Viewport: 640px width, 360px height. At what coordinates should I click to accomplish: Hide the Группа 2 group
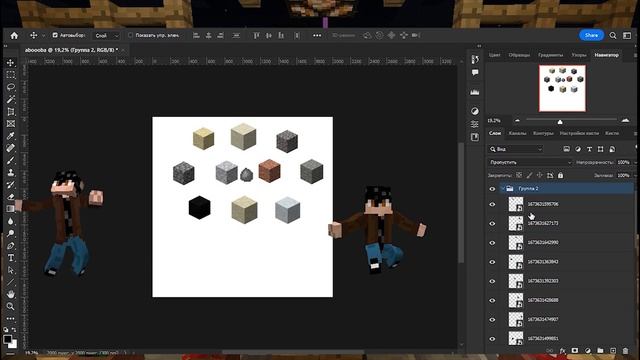(492, 189)
